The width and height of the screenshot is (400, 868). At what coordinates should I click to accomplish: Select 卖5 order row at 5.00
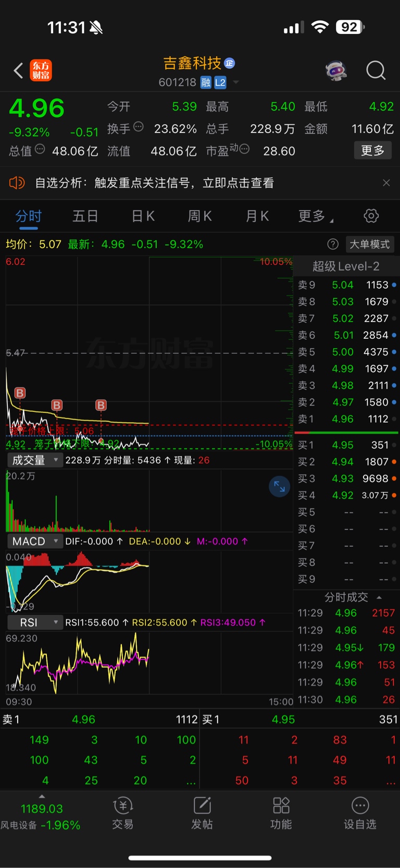(346, 352)
